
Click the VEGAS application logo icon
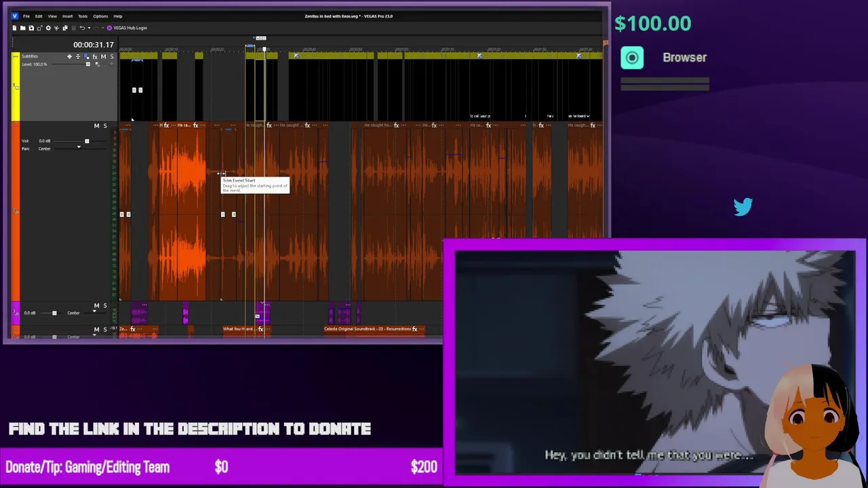pyautogui.click(x=15, y=16)
